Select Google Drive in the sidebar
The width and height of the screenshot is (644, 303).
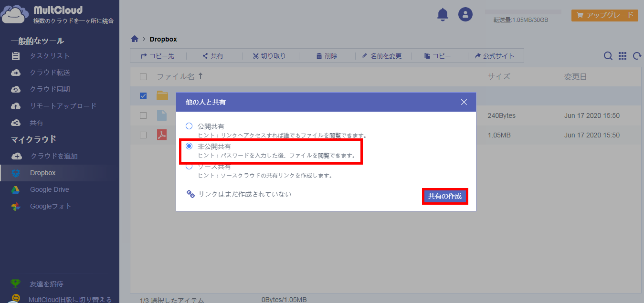[50, 189]
